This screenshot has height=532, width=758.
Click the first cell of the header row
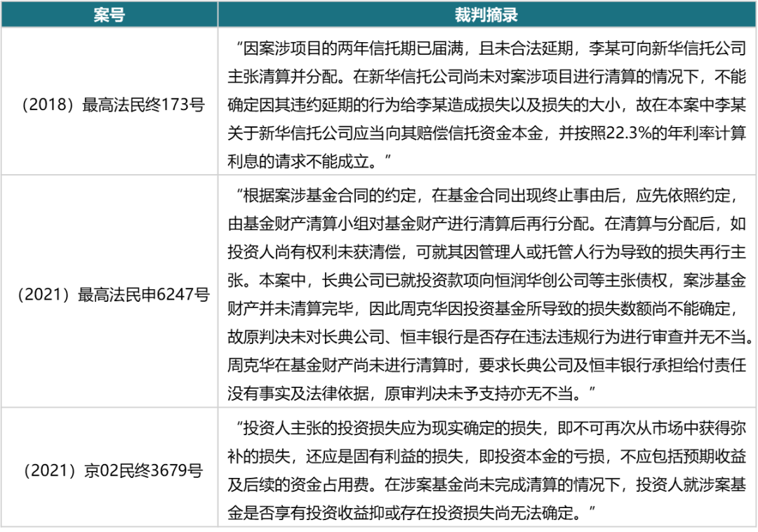(109, 15)
